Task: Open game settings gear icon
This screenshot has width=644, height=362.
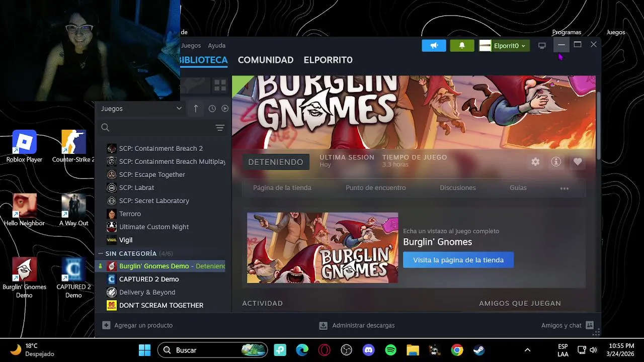Action: (x=535, y=162)
